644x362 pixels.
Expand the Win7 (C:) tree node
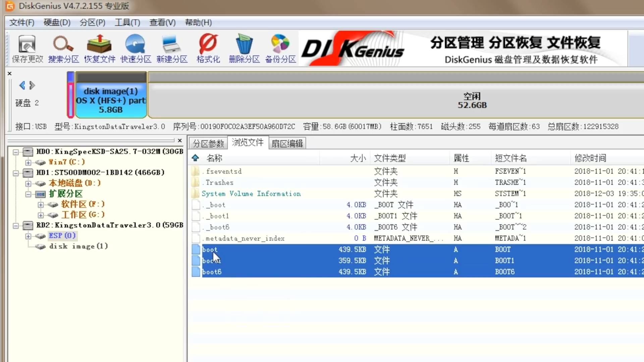click(28, 162)
